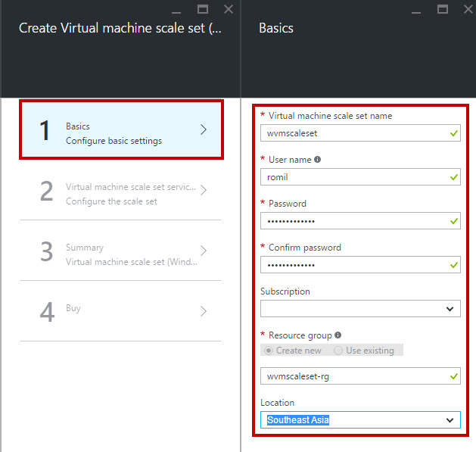This screenshot has width=476, height=452.
Task: Go to step 3 Summary
Action: [120, 251]
